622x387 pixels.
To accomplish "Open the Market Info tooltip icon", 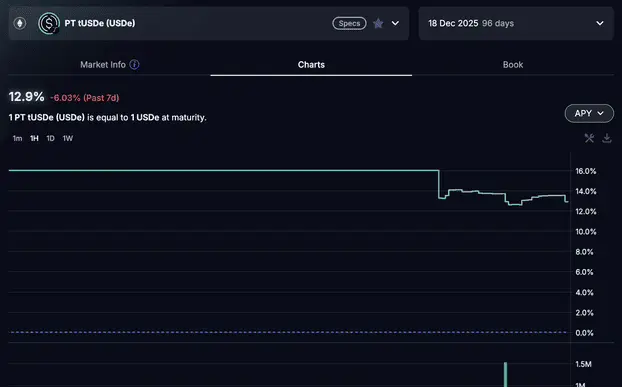I will point(134,64).
